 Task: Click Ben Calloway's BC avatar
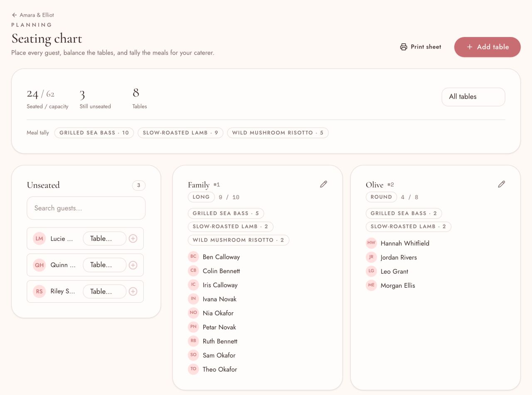(x=193, y=257)
